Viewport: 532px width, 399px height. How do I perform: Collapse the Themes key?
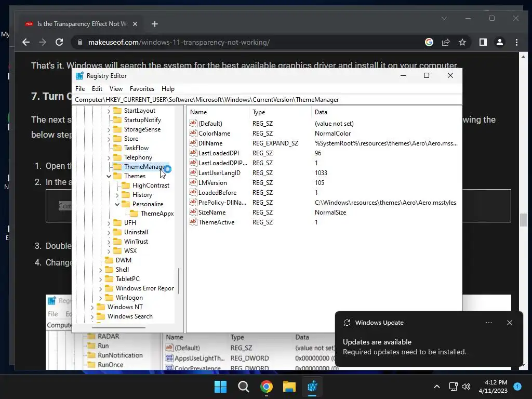[x=109, y=176]
